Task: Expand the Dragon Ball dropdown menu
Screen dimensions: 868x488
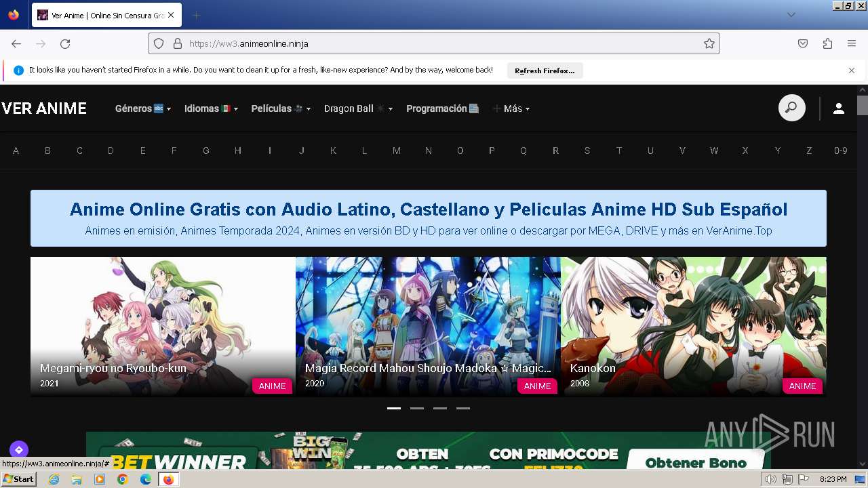Action: coord(359,108)
